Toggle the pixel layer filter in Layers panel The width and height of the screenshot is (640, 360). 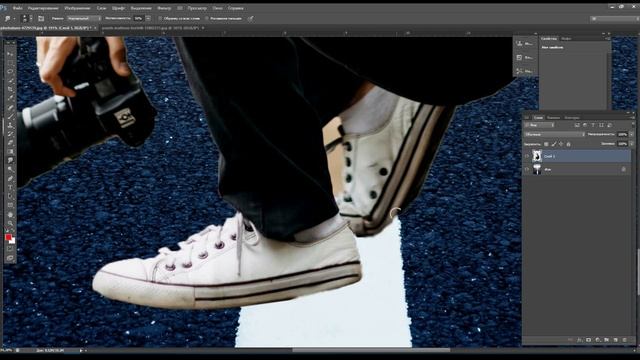point(577,125)
